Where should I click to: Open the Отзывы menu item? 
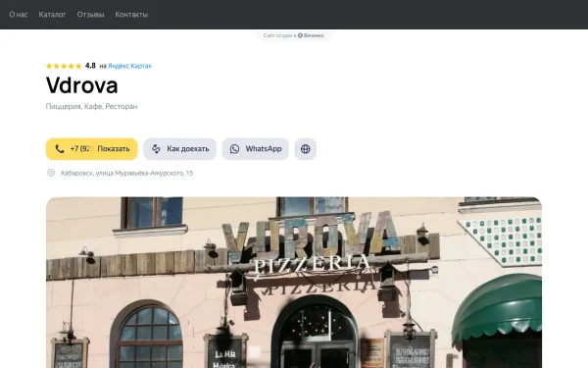90,15
